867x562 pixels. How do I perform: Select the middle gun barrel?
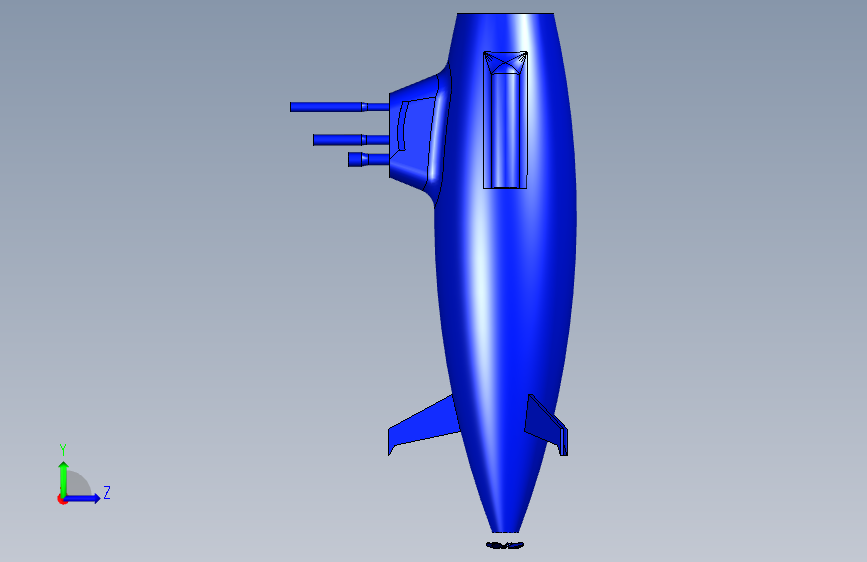click(351, 140)
